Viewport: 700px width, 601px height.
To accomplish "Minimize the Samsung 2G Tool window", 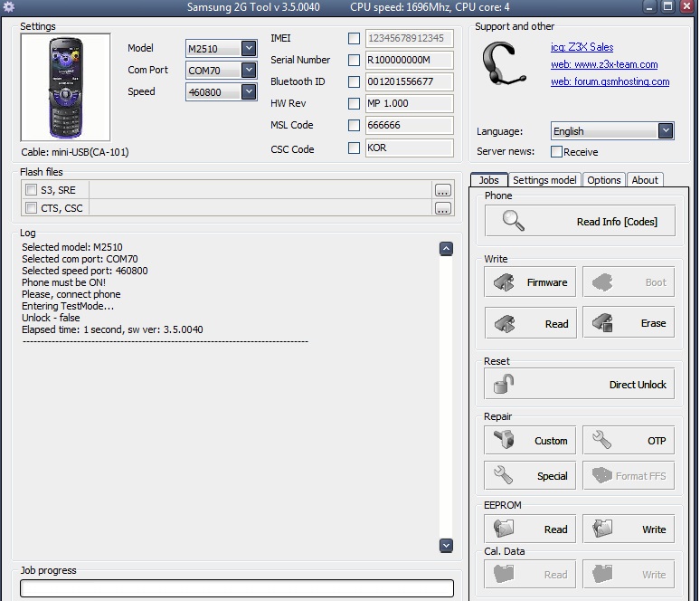I will (x=649, y=6).
